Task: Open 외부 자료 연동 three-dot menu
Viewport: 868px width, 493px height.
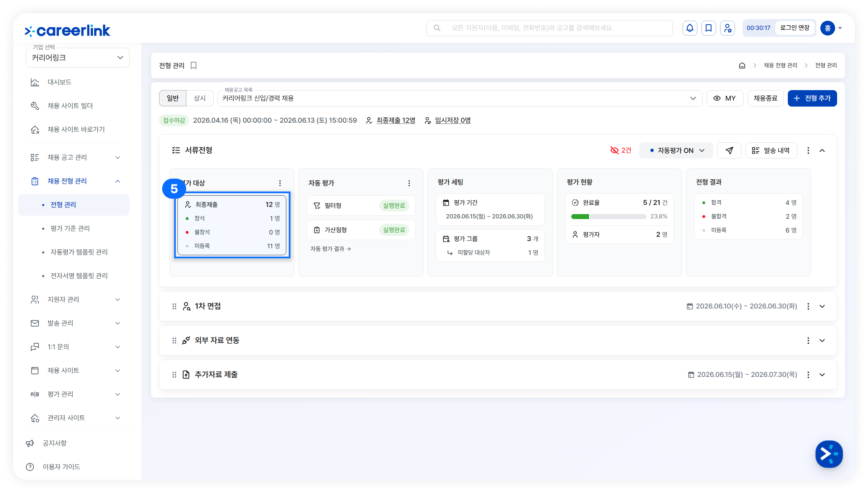Action: [808, 341]
